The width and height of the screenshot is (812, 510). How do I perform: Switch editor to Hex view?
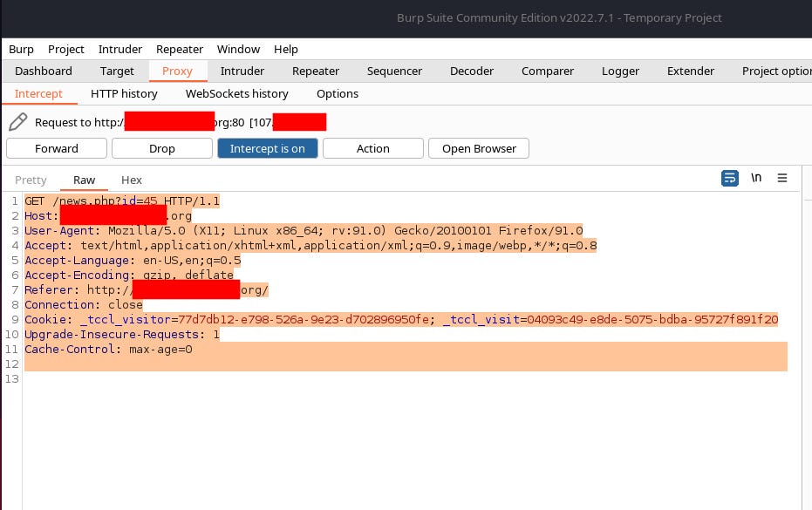132,180
